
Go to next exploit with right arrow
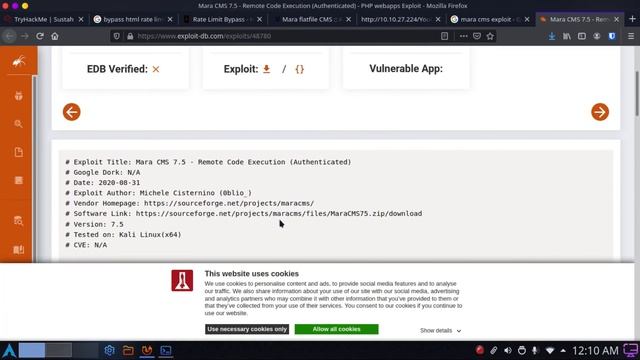coord(600,112)
